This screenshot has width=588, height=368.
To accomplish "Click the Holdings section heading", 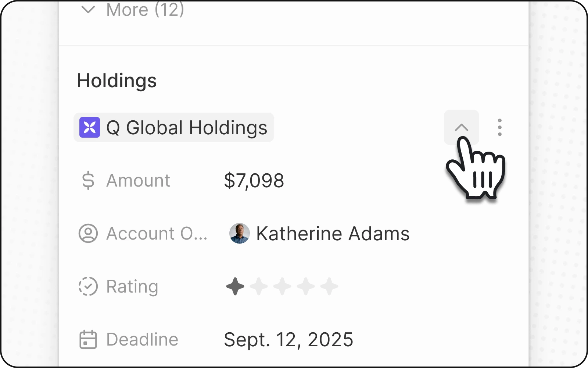I will pyautogui.click(x=117, y=81).
